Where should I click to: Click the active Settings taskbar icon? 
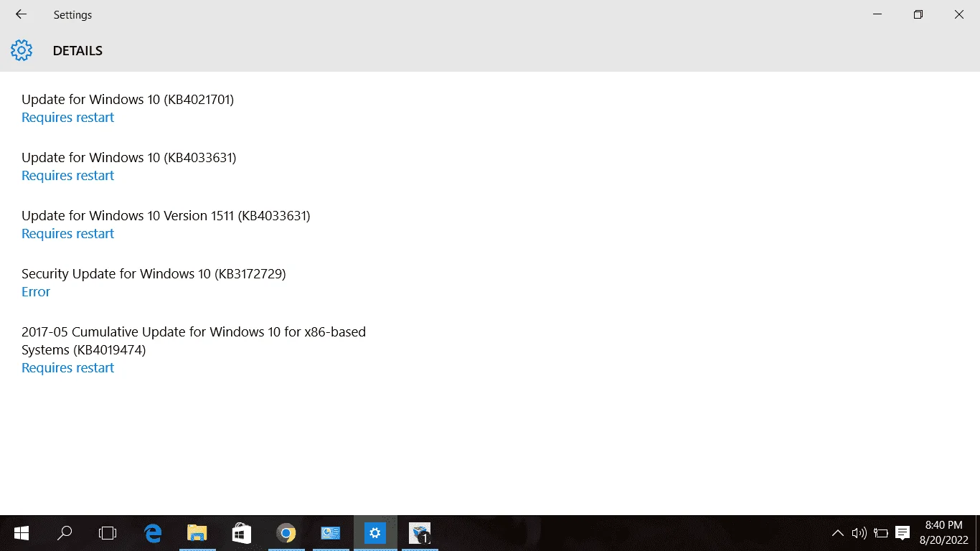(x=375, y=533)
